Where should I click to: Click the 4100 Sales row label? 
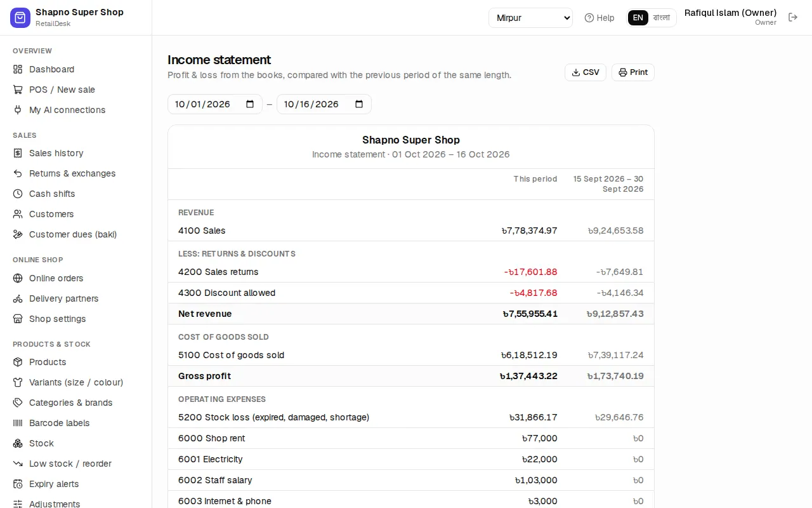(x=202, y=231)
